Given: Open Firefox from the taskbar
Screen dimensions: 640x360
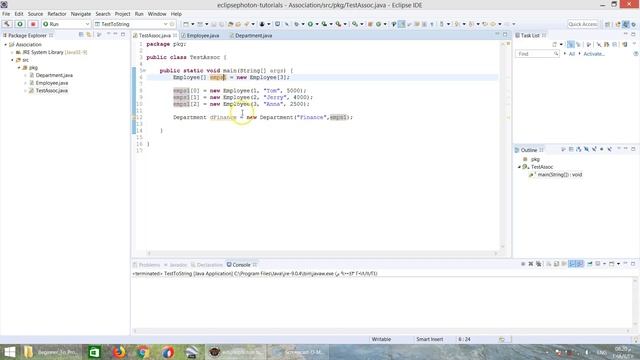Looking at the screenshot, I should [119, 352].
